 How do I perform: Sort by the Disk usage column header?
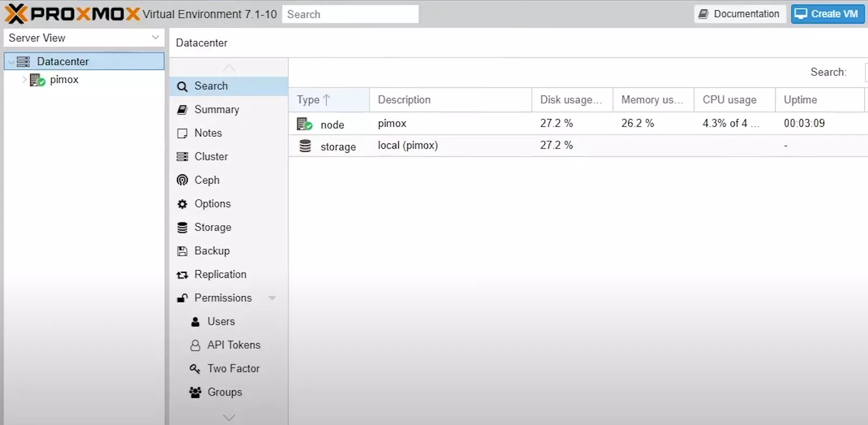573,100
